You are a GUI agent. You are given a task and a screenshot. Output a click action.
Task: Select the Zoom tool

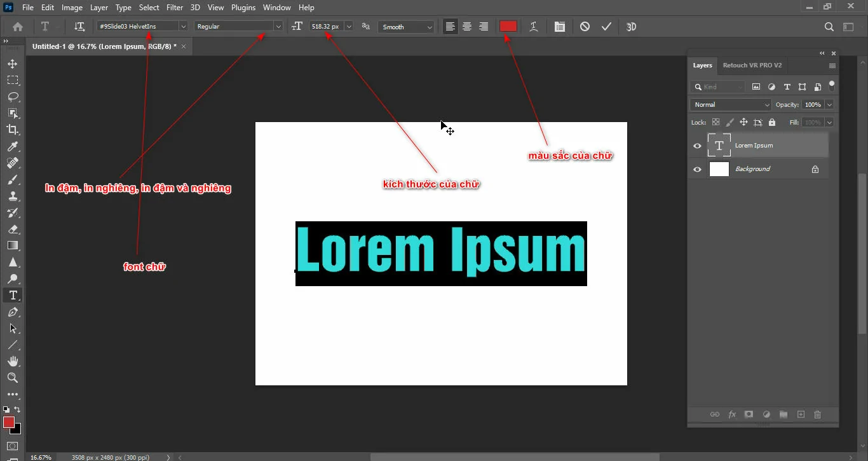click(13, 378)
